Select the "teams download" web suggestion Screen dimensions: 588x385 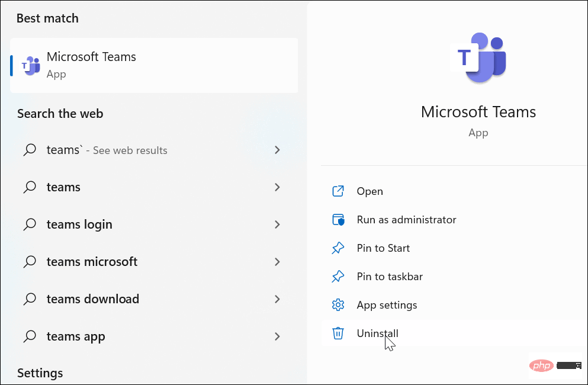pos(92,299)
